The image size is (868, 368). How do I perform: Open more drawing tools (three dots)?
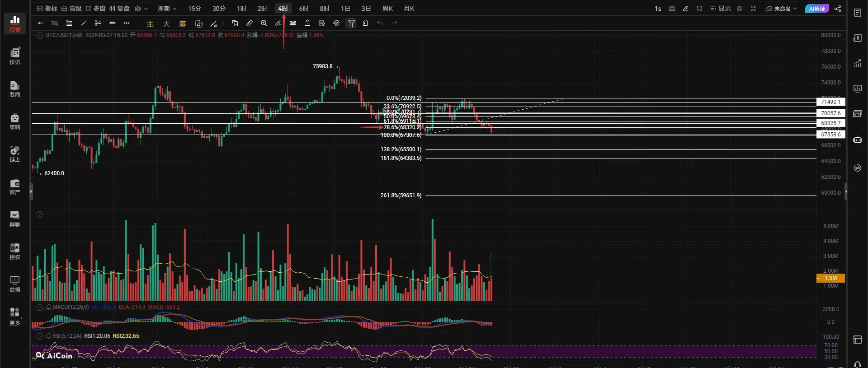point(127,23)
